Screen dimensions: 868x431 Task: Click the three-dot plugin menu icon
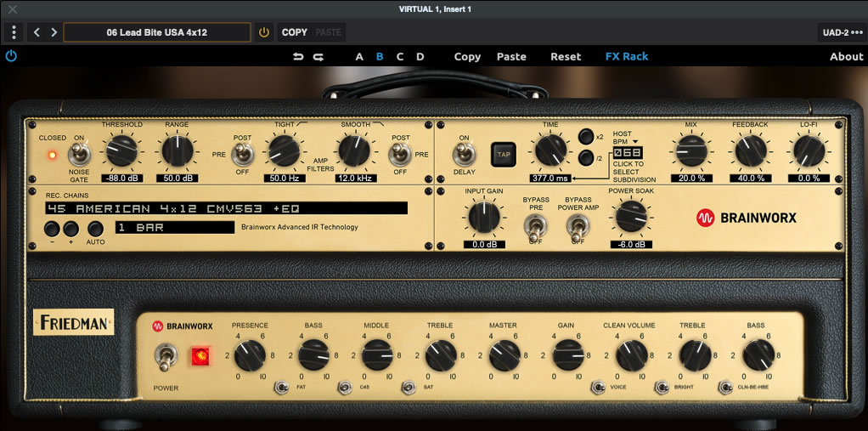pyautogui.click(x=14, y=32)
